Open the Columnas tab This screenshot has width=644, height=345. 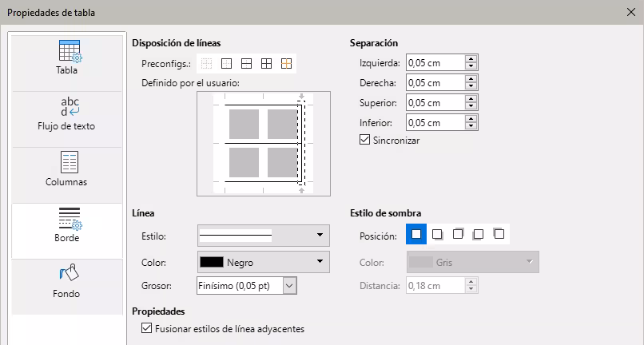pos(67,175)
